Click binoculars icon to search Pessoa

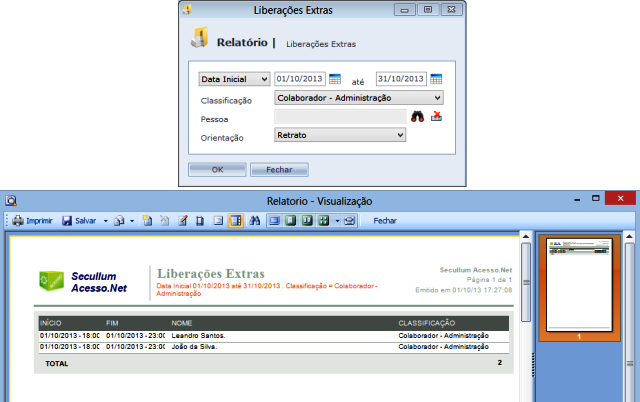[418, 117]
